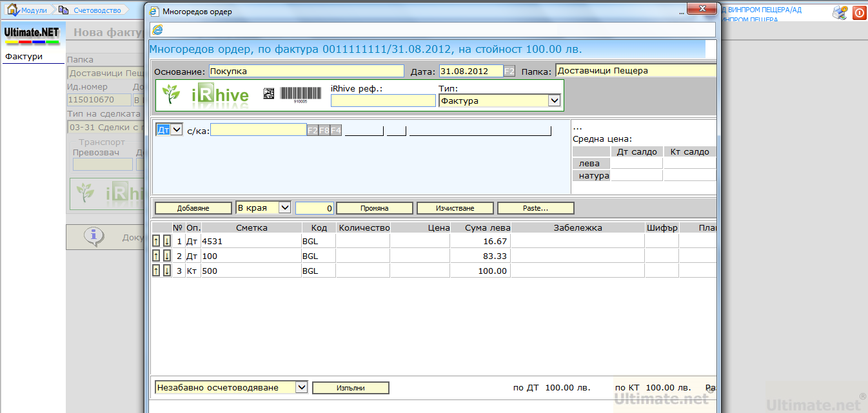Click the Количество column header
The width and height of the screenshot is (868, 413).
click(364, 227)
